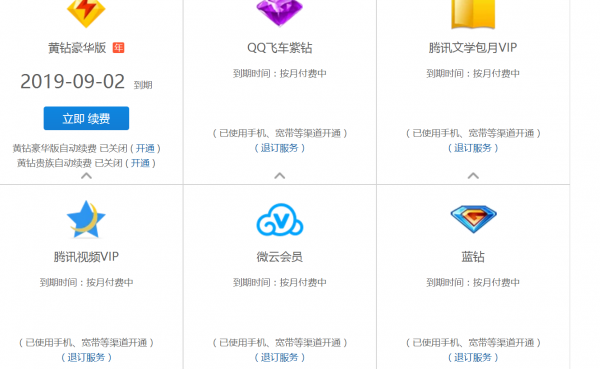
Task: Click the 微云会员 blue cloud icon
Action: click(280, 220)
